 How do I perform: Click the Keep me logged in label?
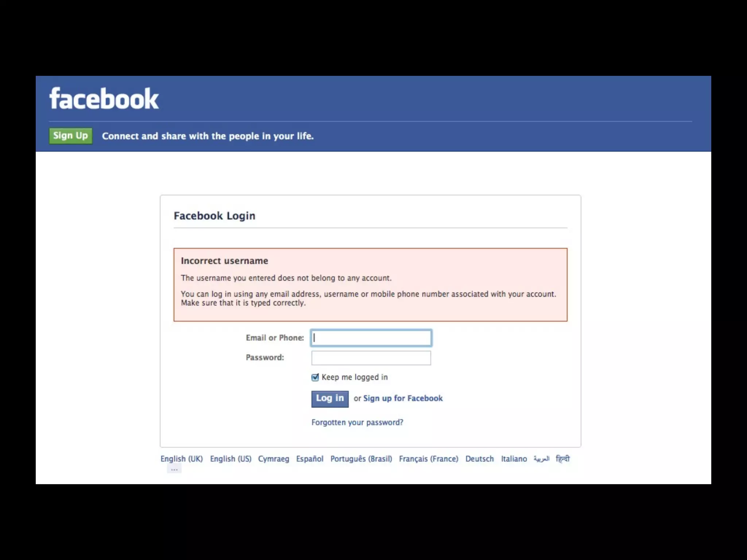tap(355, 377)
